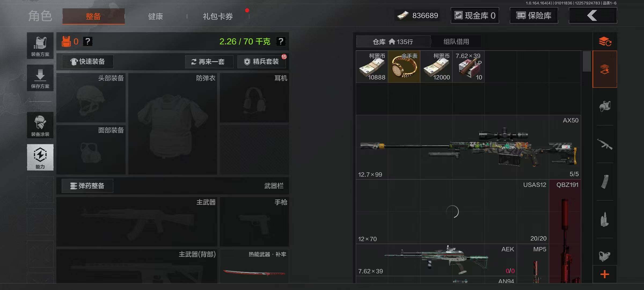
Task: Select the 金手表 gold watch item
Action: (404, 67)
